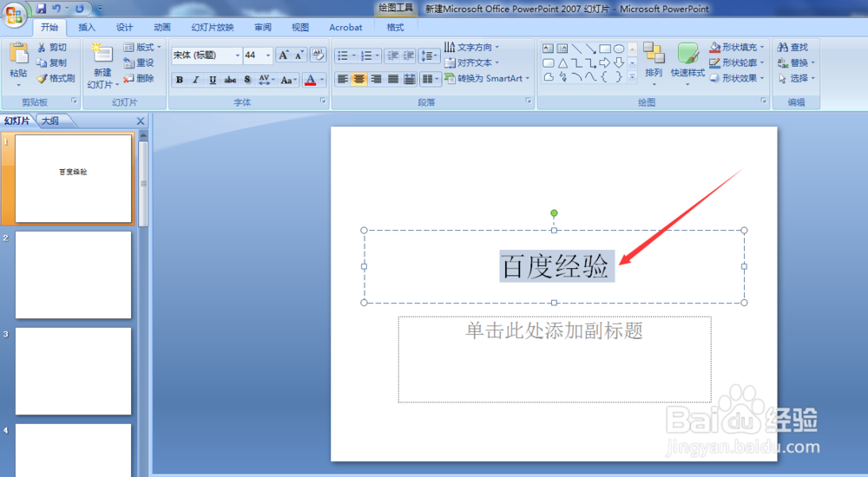
Task: Open the 插入 Insert tab
Action: [87, 27]
